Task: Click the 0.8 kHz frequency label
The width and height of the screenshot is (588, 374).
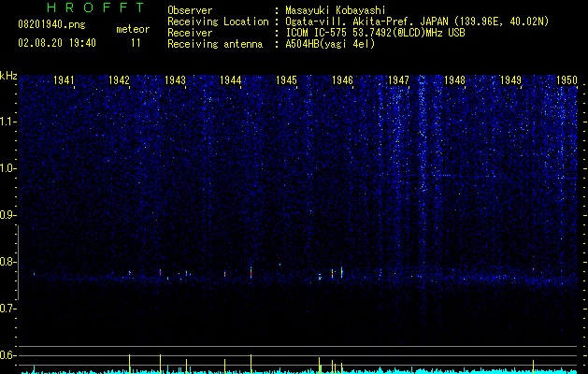Action: pyautogui.click(x=7, y=262)
